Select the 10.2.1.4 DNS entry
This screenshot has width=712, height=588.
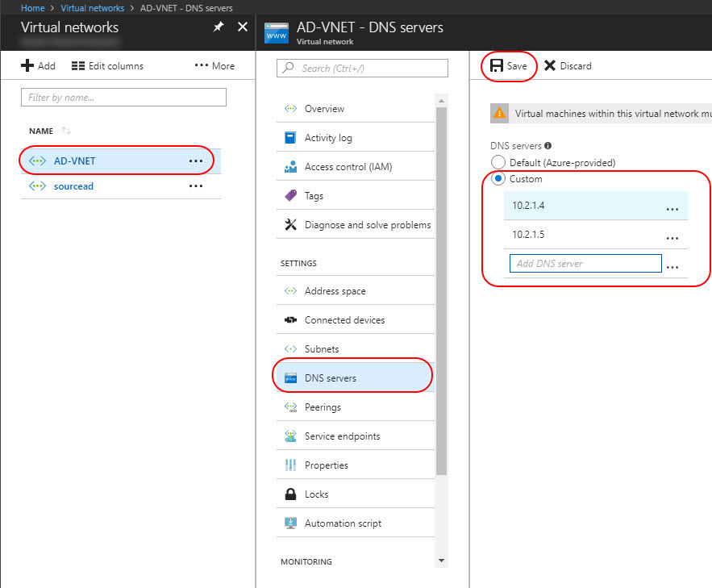pyautogui.click(x=596, y=206)
